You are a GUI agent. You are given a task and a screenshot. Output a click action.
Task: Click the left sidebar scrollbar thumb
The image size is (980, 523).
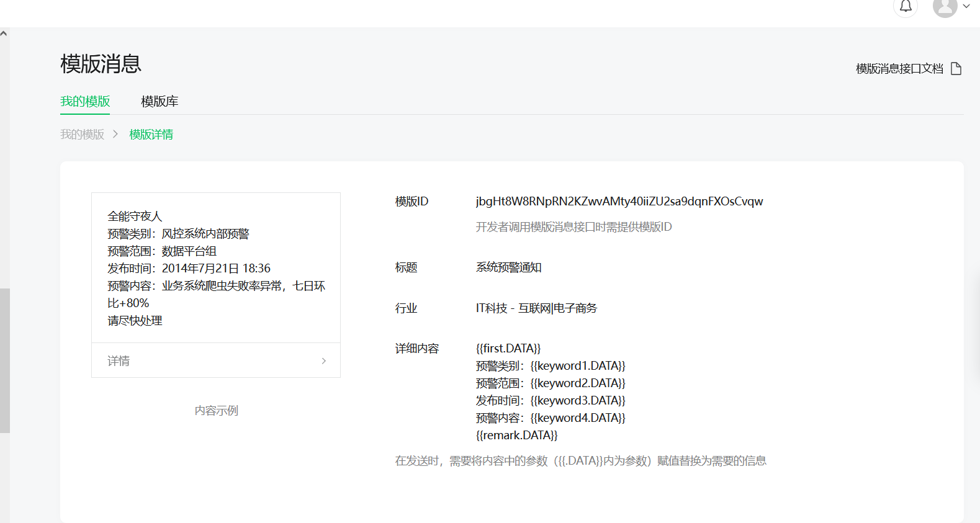(x=4, y=360)
